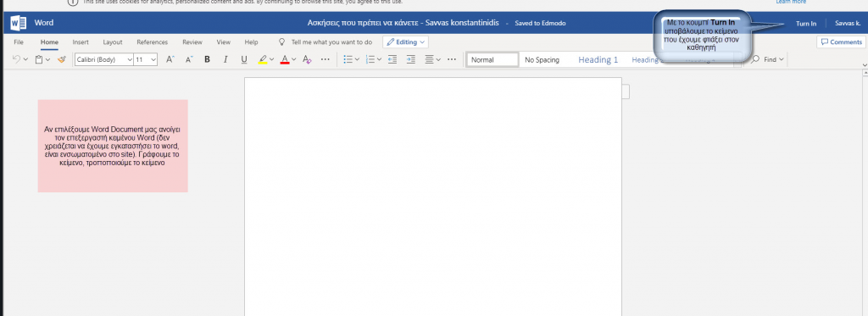Select the No Spacing style
Screen dimensions: 868x316
[542, 60]
